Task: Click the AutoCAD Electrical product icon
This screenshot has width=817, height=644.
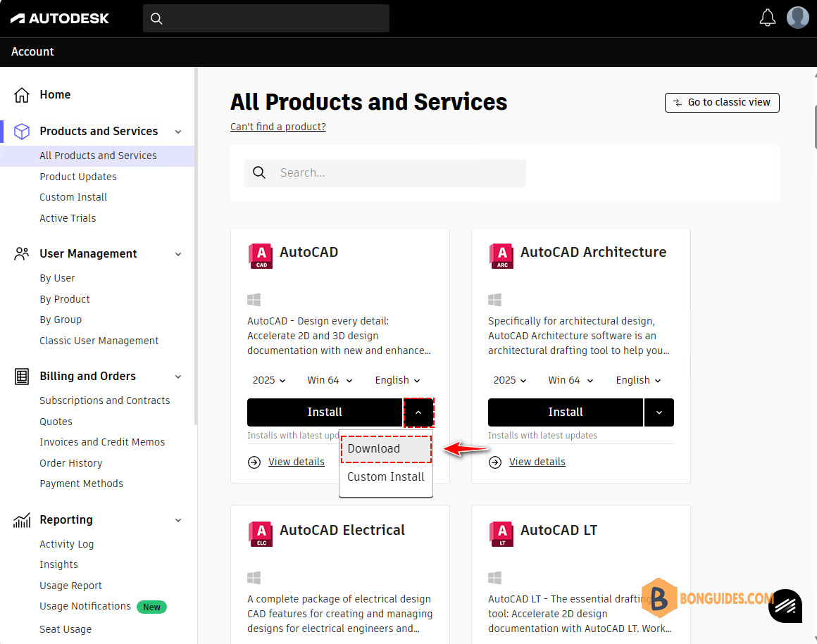Action: point(260,534)
